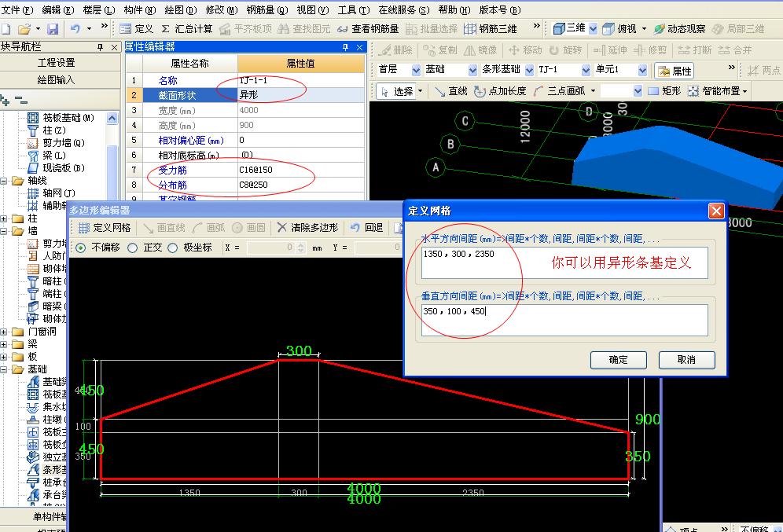Viewport: 783px width, 532px height.
Task: Click 查看钢筋量 to view rebar quantity
Action: coord(368,29)
